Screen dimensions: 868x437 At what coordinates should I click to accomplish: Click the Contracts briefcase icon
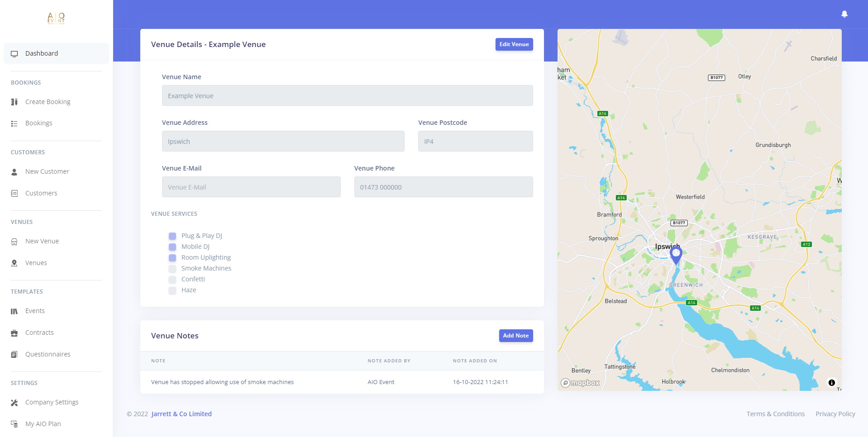(14, 333)
